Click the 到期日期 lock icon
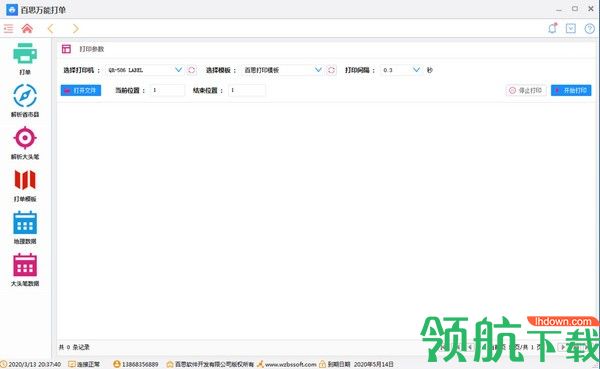This screenshot has width=600, height=369. 322,364
